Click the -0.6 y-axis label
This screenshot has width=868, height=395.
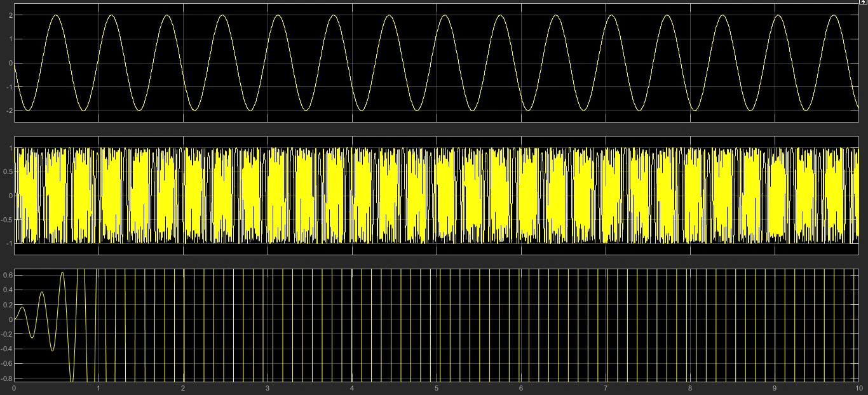point(7,364)
